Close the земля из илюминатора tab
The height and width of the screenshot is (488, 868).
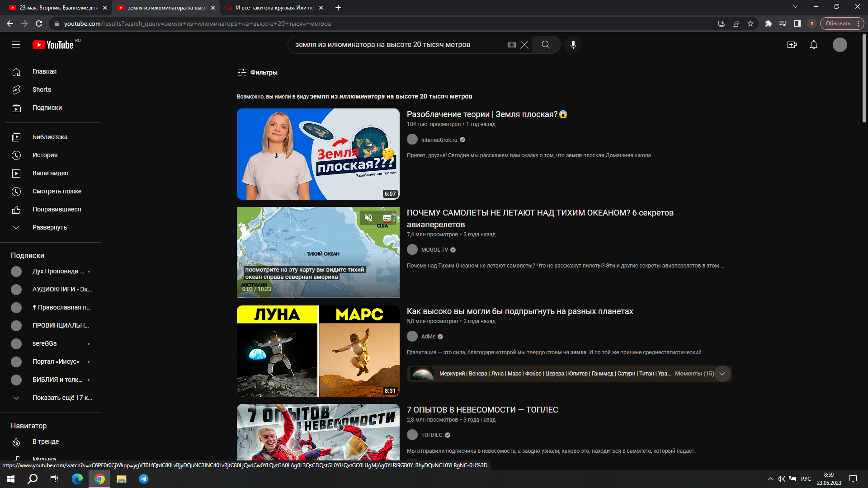213,8
